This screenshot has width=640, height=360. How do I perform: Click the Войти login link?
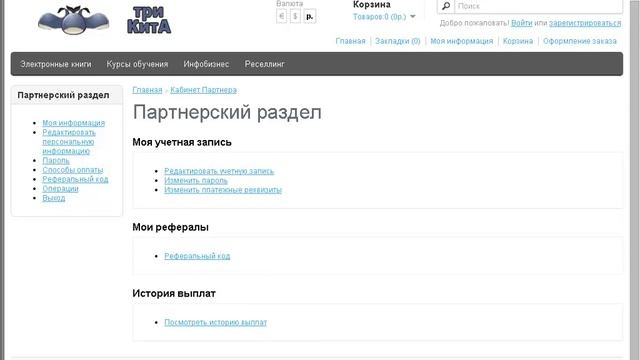pyautogui.click(x=522, y=23)
